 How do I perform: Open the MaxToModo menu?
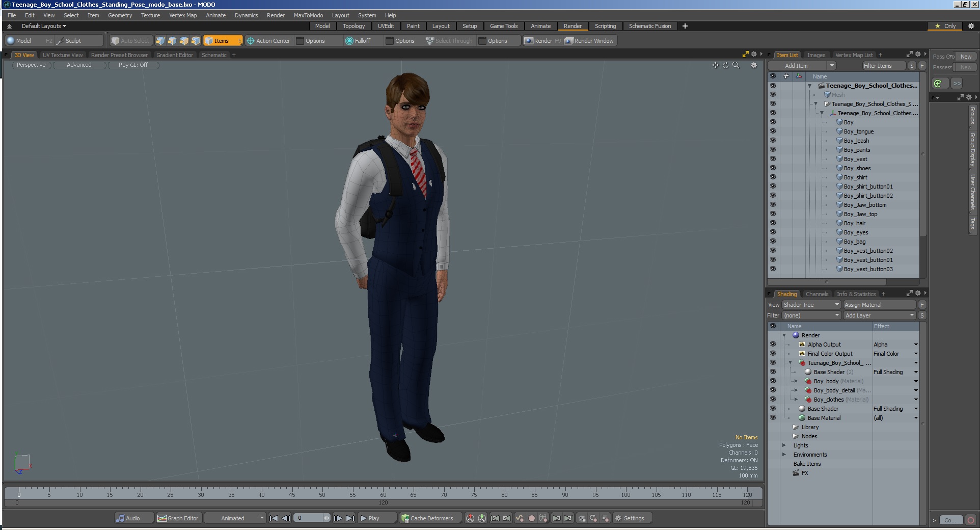click(x=308, y=15)
